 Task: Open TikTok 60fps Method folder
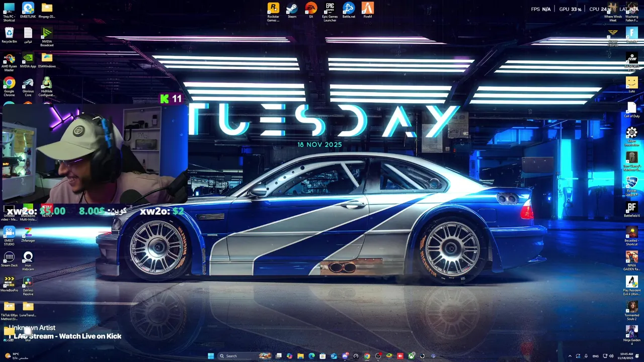pyautogui.click(x=9, y=311)
